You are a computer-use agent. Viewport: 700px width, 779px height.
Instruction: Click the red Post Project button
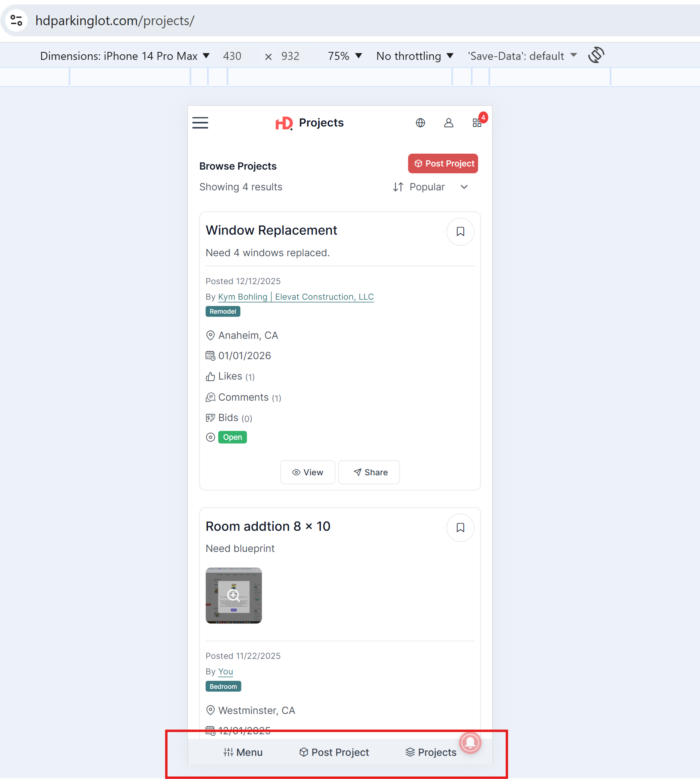pos(443,164)
